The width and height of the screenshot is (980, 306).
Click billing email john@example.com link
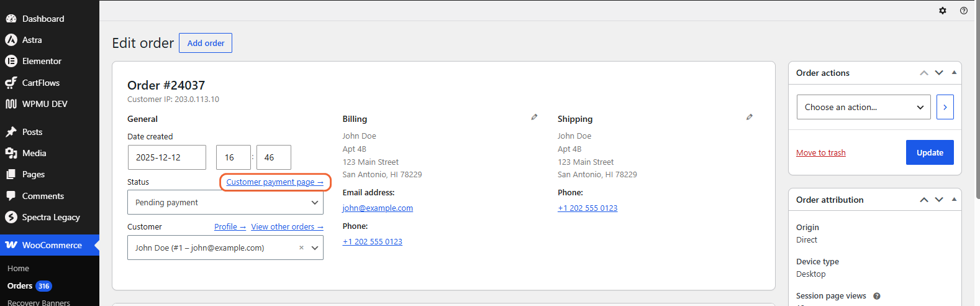[378, 208]
